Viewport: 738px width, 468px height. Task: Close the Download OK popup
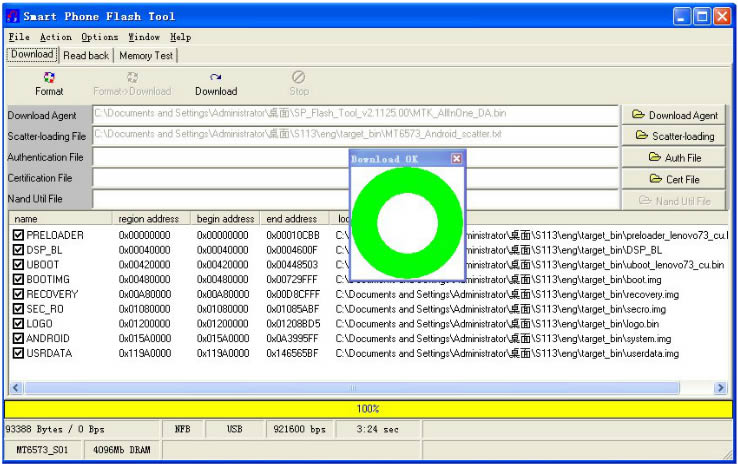[456, 159]
